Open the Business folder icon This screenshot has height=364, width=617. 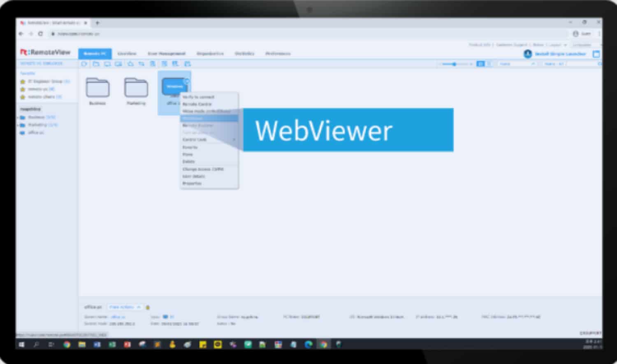(97, 88)
